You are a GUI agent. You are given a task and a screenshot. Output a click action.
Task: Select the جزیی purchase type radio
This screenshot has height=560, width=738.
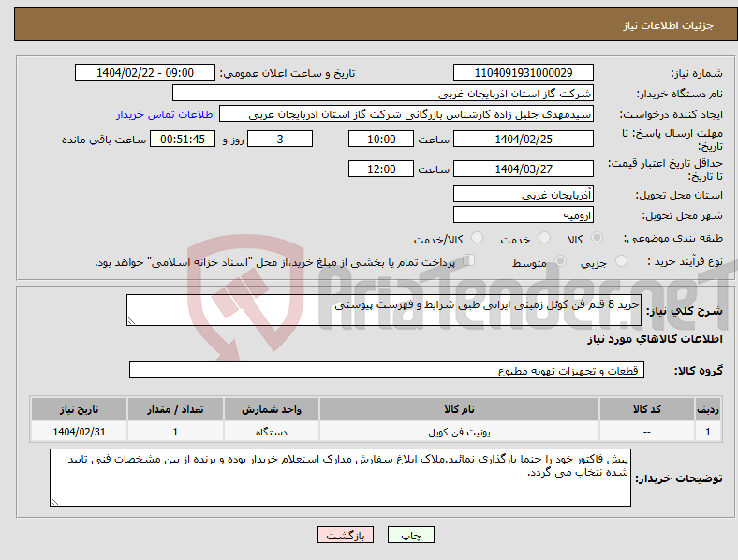click(621, 260)
